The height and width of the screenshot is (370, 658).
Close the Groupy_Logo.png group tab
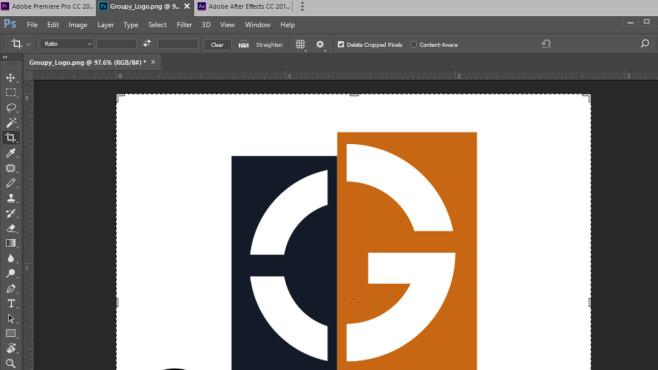pos(187,6)
